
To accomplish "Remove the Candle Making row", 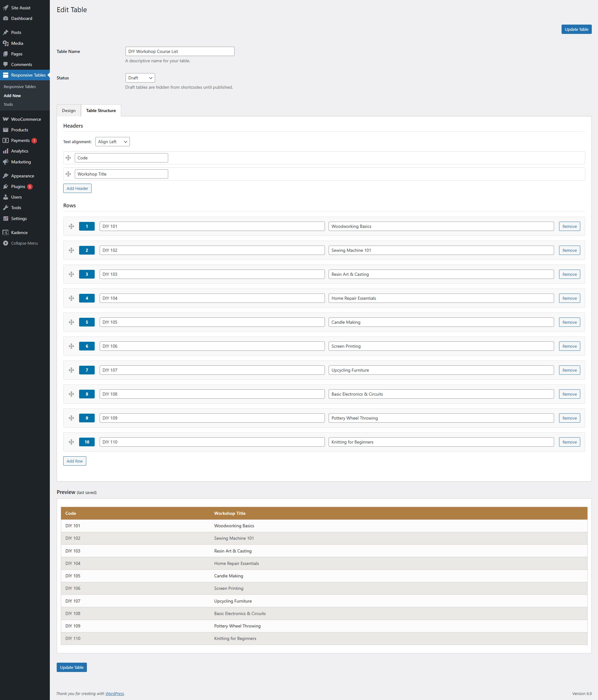I will [x=569, y=322].
